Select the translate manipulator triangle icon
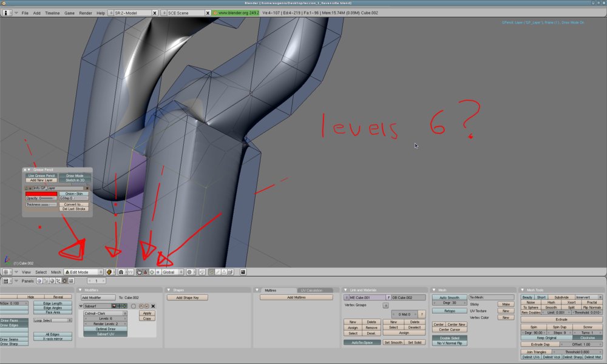This screenshot has height=364, width=607. click(x=146, y=272)
